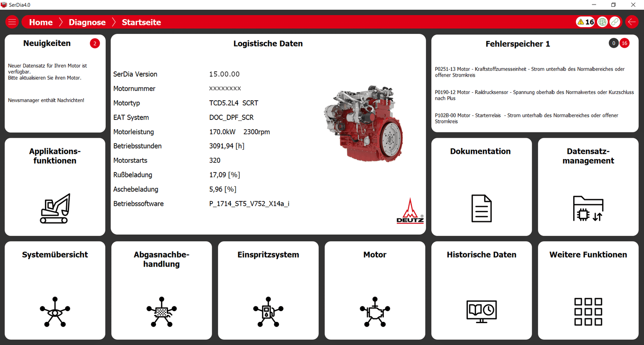The height and width of the screenshot is (345, 644).
Task: Click the Weitere Funktionen grid icon
Action: coord(588,312)
